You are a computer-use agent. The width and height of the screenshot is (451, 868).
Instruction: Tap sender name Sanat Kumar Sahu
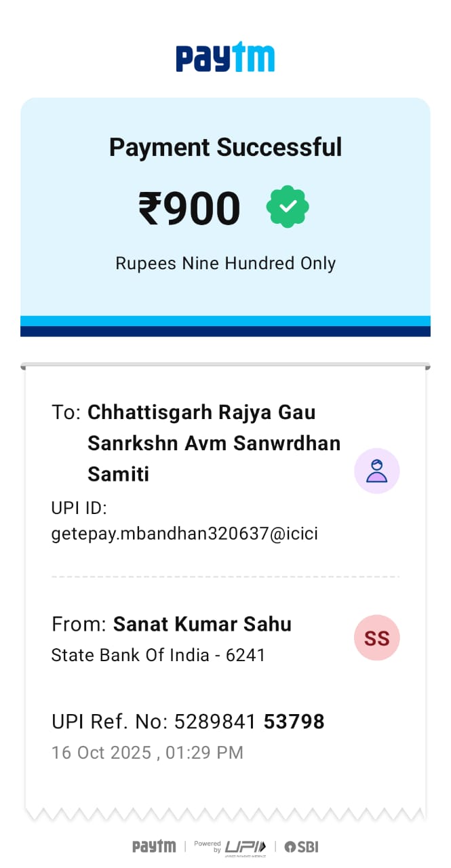click(202, 624)
